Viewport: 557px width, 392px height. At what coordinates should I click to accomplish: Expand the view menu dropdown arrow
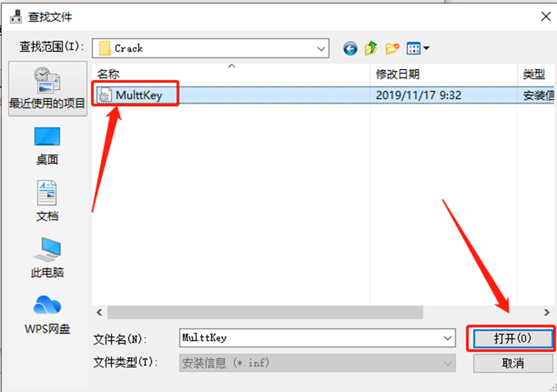point(426,48)
